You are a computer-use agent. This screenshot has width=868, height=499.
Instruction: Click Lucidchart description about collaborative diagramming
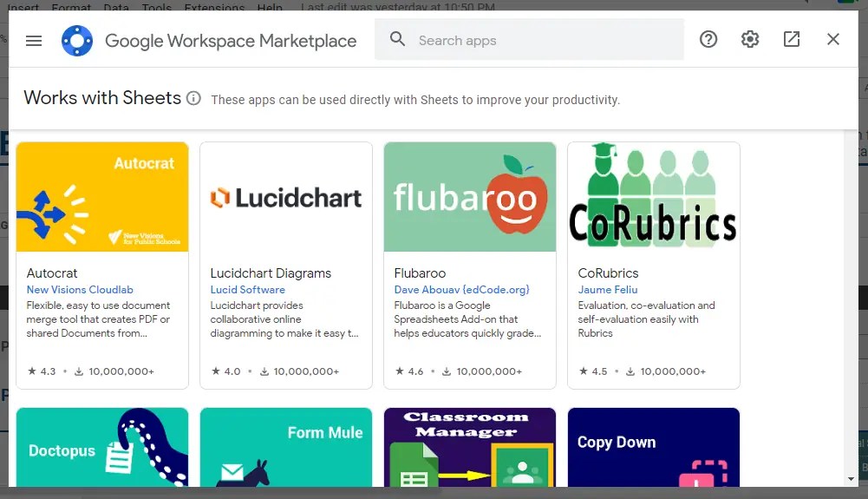point(284,319)
